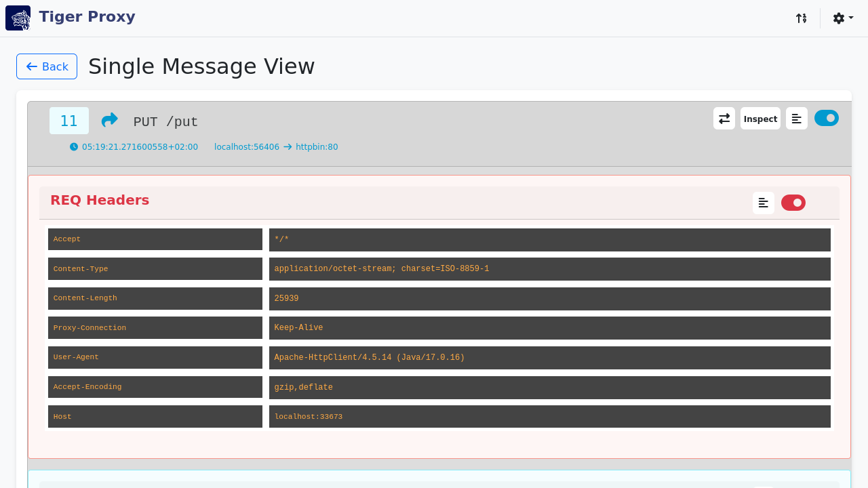Click the swap arrows partner message icon
The height and width of the screenshot is (488, 868).
[724, 119]
